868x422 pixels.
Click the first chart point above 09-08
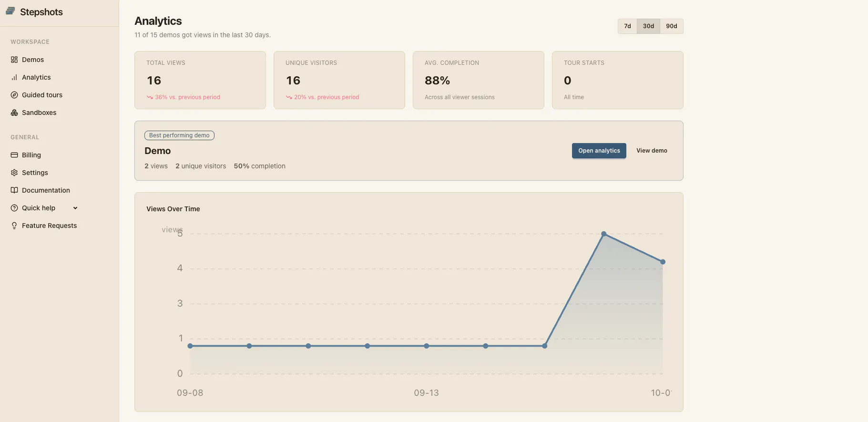click(190, 346)
